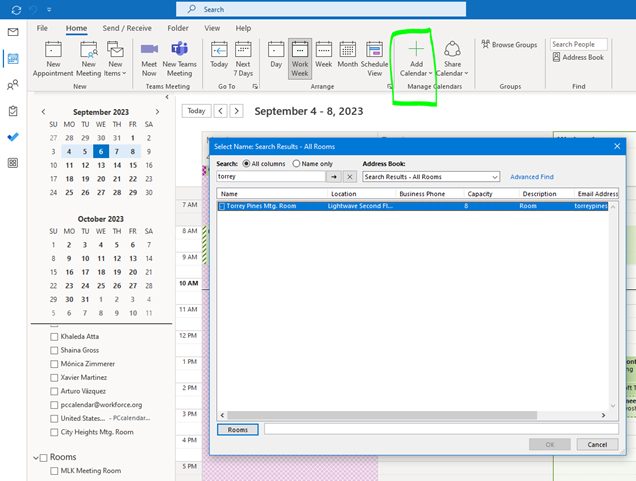Collapse the Rooms calendar group
The height and width of the screenshot is (481, 636).
(x=36, y=457)
